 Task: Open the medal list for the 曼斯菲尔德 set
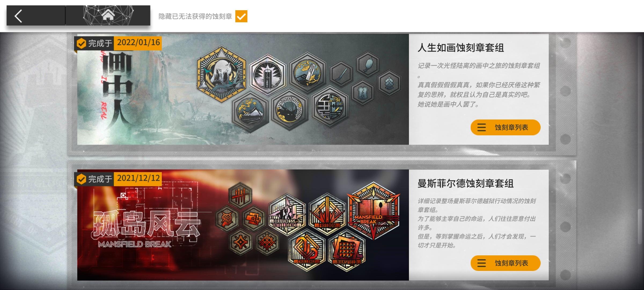click(506, 263)
